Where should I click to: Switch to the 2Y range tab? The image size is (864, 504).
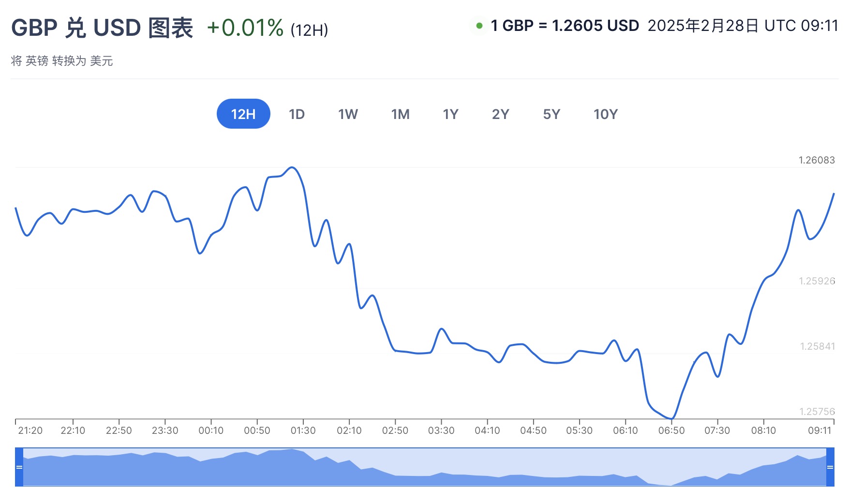tap(500, 114)
